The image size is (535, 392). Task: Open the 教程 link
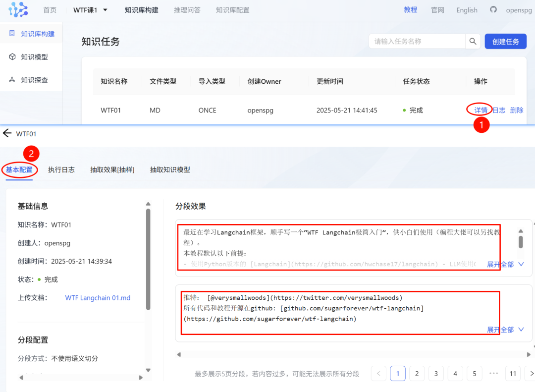coord(411,10)
